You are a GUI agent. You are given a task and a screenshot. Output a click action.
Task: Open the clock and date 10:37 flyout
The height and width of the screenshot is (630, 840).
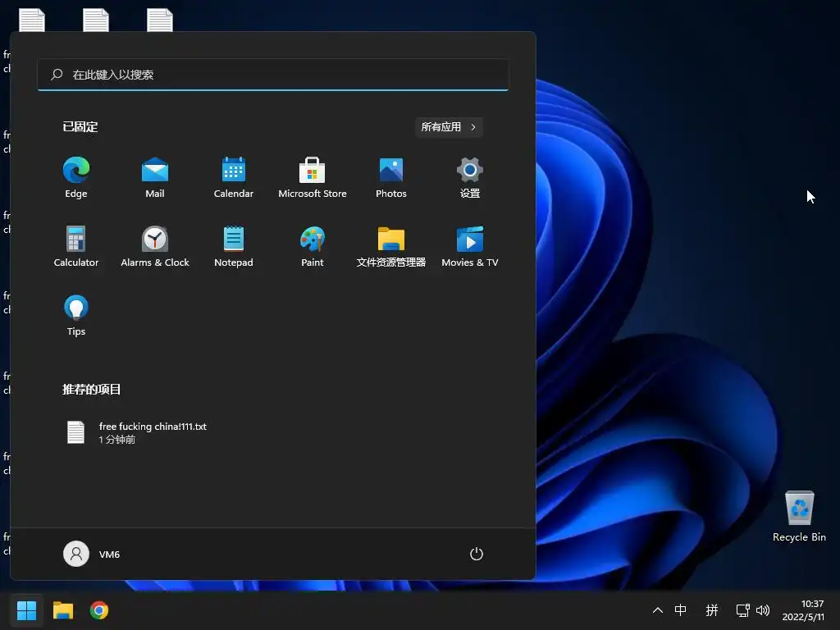coord(804,610)
